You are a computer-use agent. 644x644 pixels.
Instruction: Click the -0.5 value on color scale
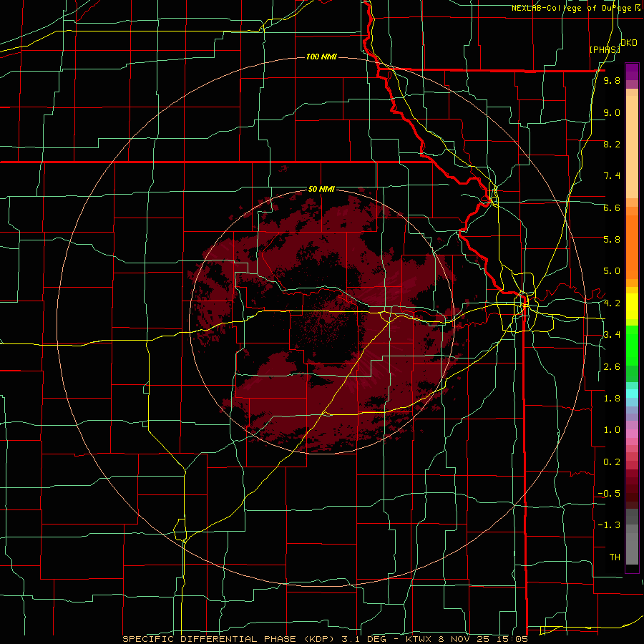click(x=609, y=494)
